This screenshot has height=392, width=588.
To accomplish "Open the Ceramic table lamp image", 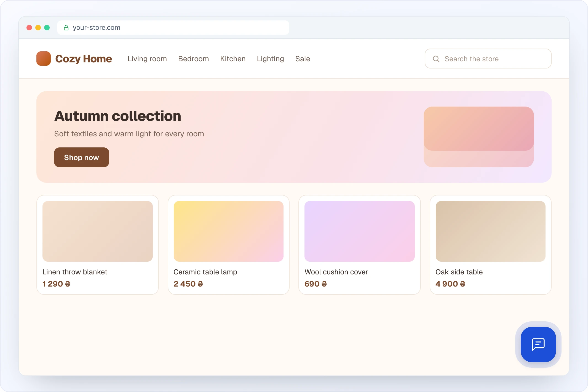I will [x=229, y=231].
